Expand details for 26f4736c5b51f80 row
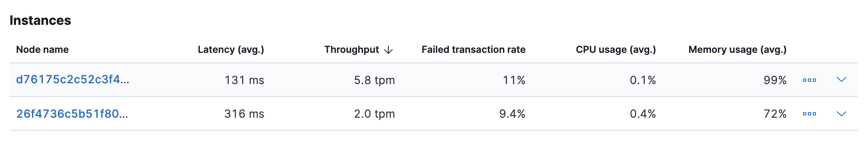The height and width of the screenshot is (149, 868). (x=842, y=114)
